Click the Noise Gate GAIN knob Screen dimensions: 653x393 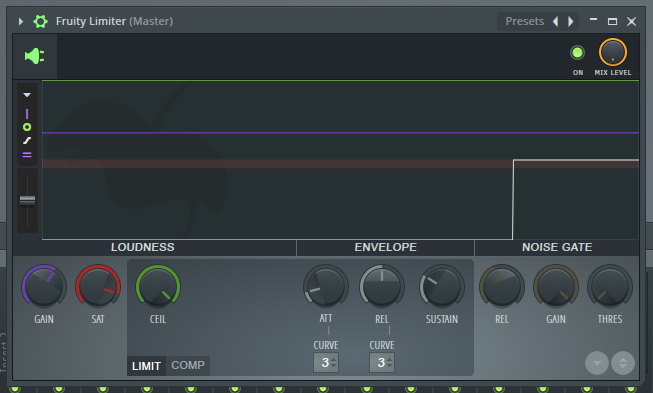coord(556,286)
